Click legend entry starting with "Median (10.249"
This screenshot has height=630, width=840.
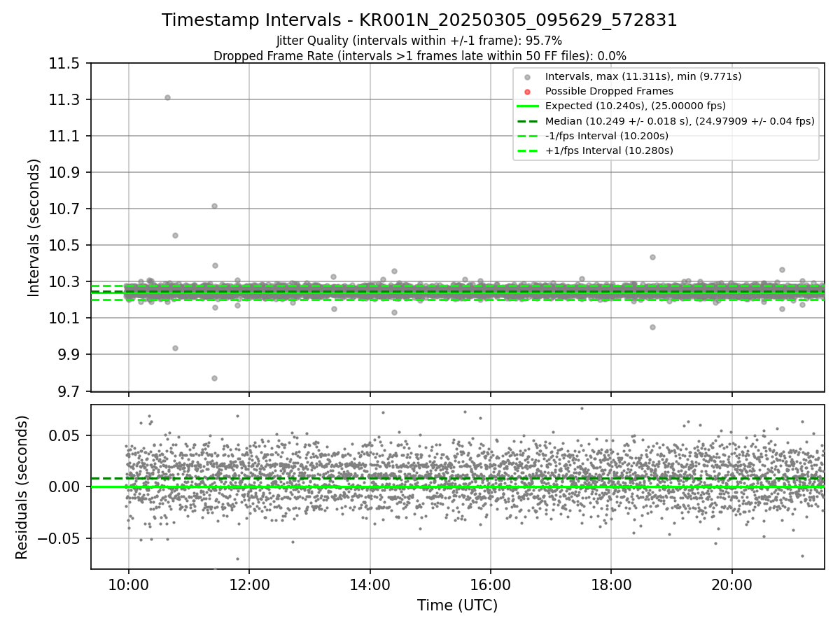680,120
